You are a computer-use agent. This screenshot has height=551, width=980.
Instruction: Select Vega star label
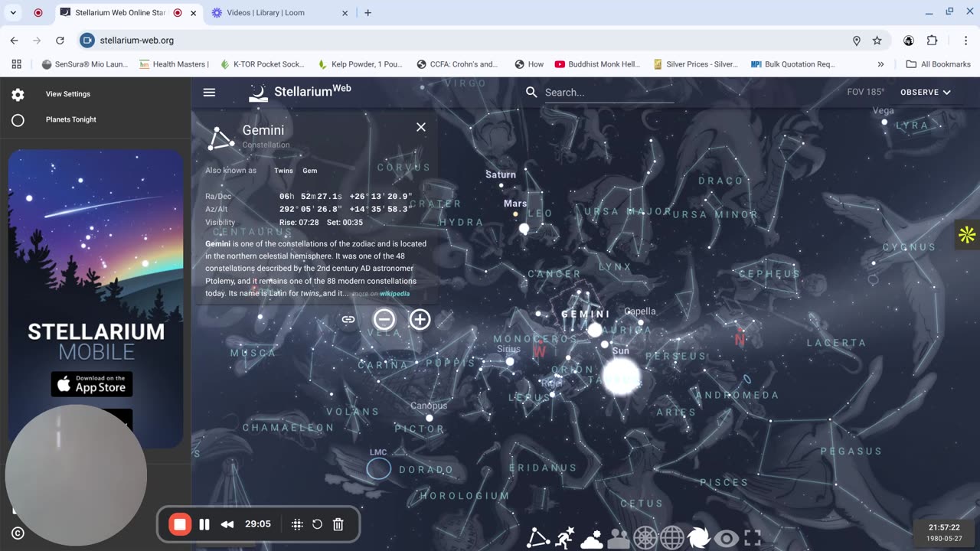click(884, 111)
